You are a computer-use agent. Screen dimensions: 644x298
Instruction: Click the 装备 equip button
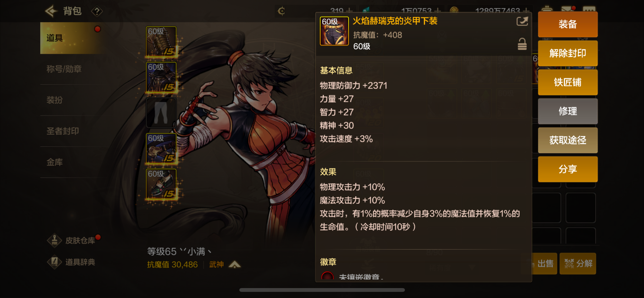click(568, 24)
